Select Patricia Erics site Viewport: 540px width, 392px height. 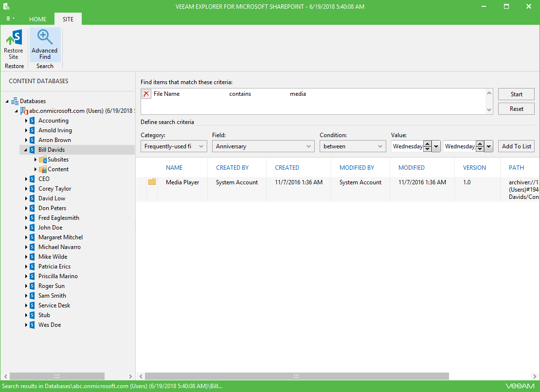click(54, 267)
